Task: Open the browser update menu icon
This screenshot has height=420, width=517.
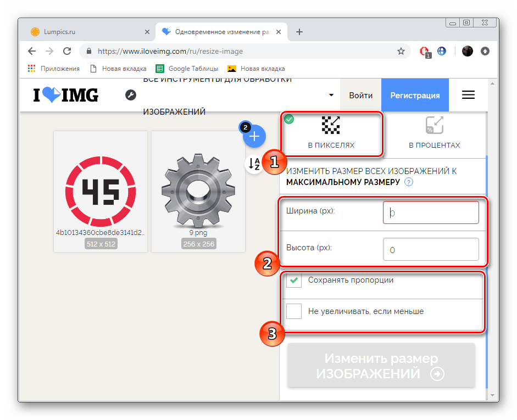Action: (485, 51)
